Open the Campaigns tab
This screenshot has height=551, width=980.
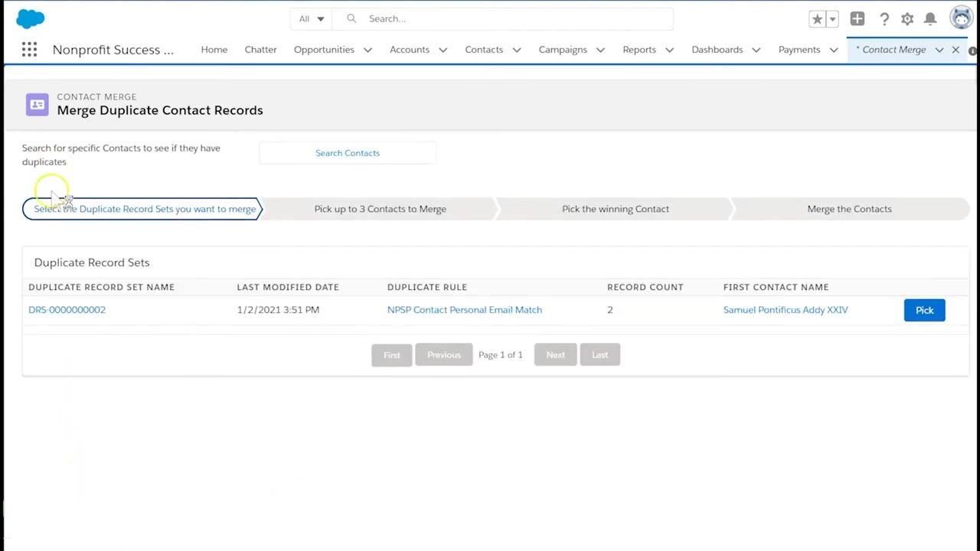tap(563, 50)
